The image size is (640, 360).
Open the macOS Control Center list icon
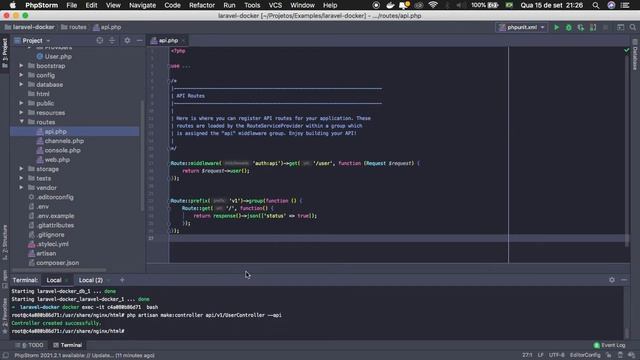pos(625,5)
